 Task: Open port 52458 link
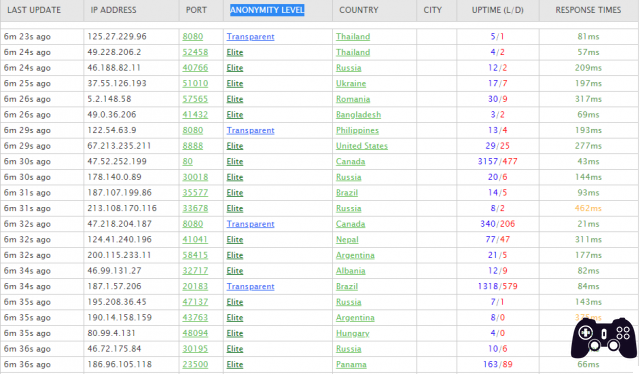click(x=195, y=52)
